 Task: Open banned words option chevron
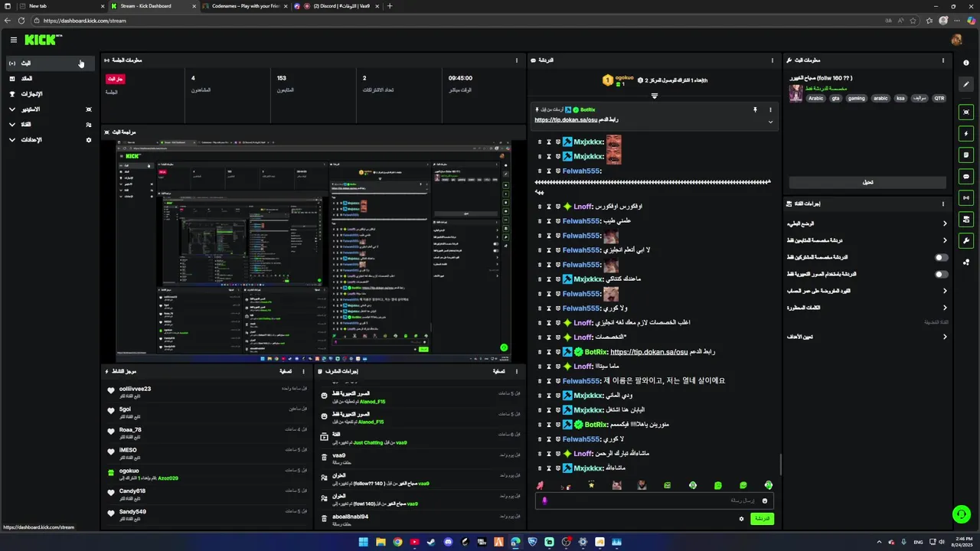click(945, 308)
